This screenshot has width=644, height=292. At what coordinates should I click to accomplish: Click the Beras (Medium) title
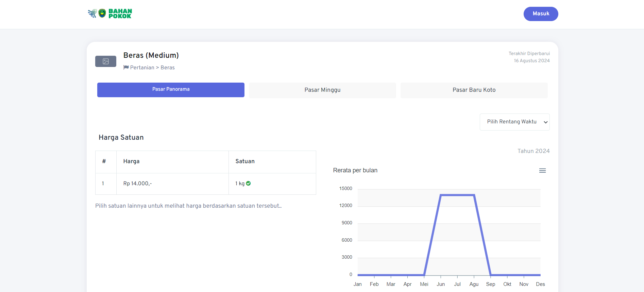pyautogui.click(x=151, y=55)
